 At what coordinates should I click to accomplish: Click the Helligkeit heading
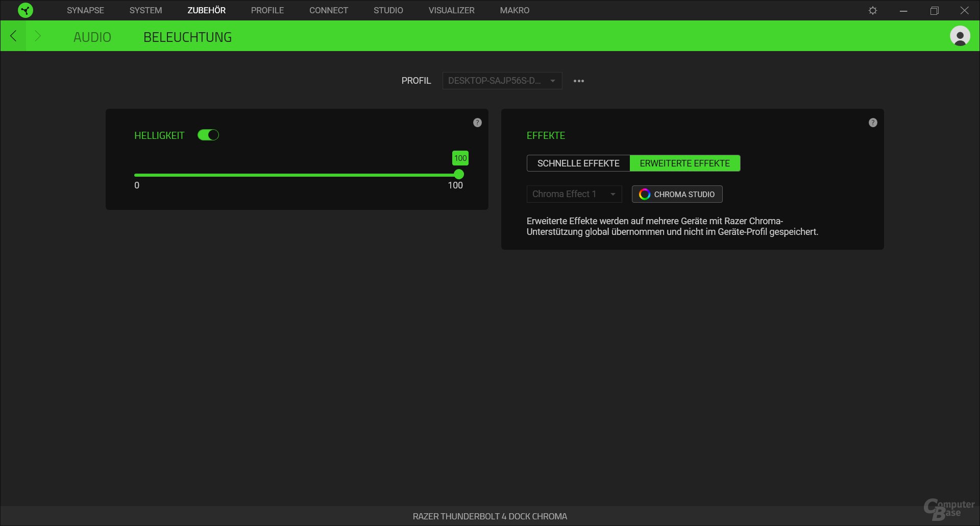tap(159, 135)
